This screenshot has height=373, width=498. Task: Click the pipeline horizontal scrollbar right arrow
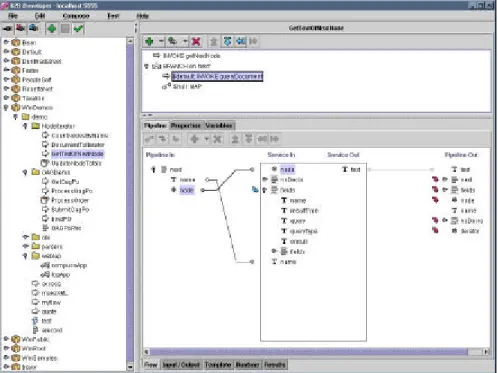click(x=486, y=352)
